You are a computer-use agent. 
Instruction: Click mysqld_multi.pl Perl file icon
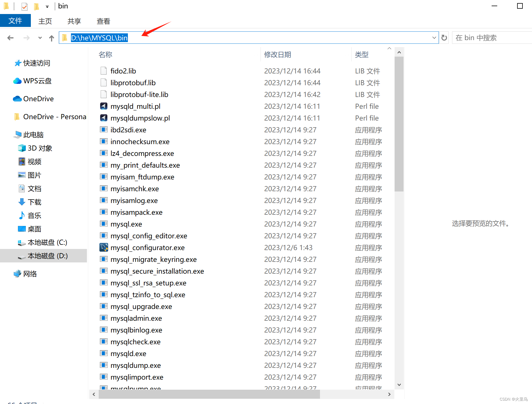(x=103, y=106)
